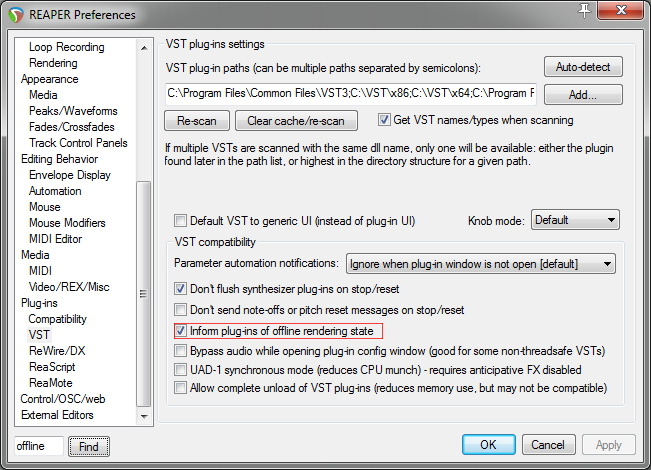Select Envelope Display in the tree

coord(70,175)
